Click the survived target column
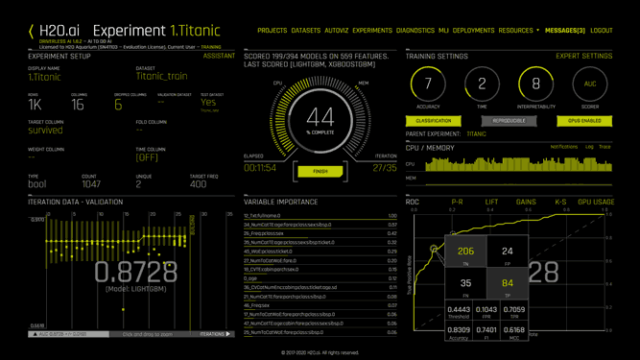Screen dimensions: 640x360 click(x=45, y=130)
